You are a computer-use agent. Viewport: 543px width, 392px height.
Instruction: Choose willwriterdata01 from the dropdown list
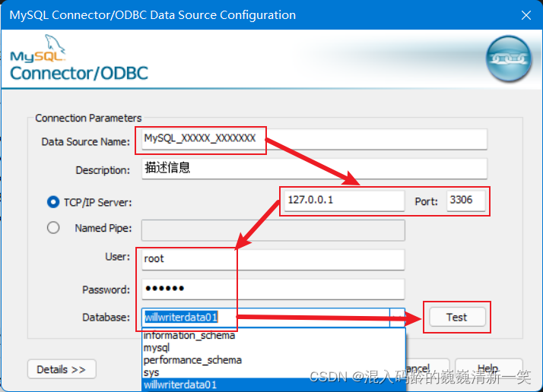[274, 384]
